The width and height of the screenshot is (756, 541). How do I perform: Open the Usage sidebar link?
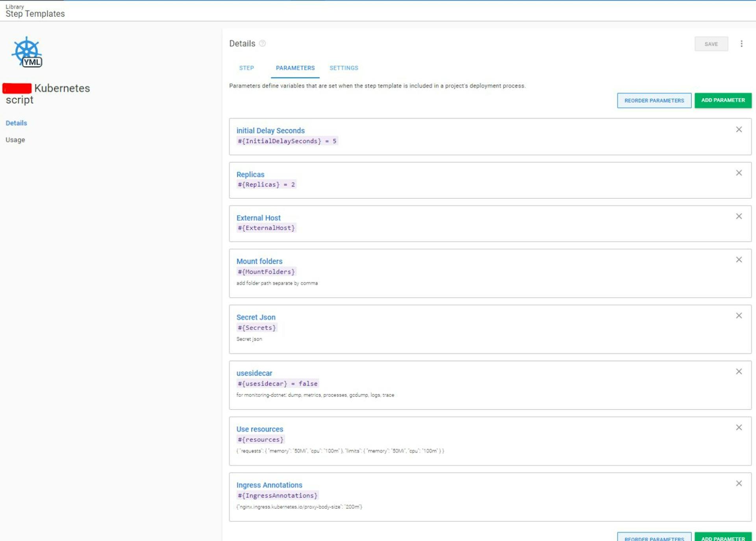tap(15, 140)
